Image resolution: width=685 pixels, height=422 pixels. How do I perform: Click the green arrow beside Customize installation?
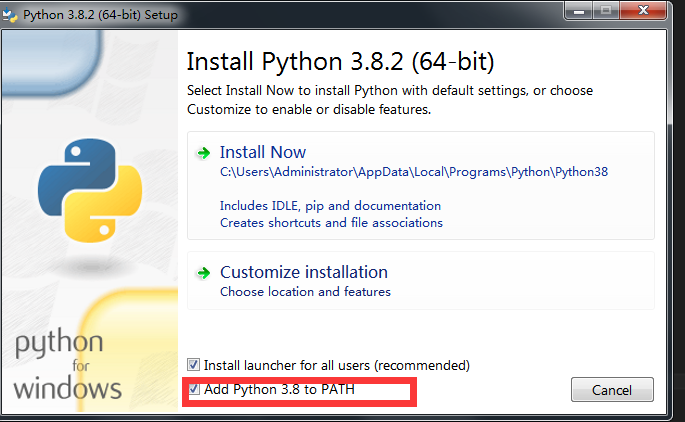pyautogui.click(x=204, y=272)
